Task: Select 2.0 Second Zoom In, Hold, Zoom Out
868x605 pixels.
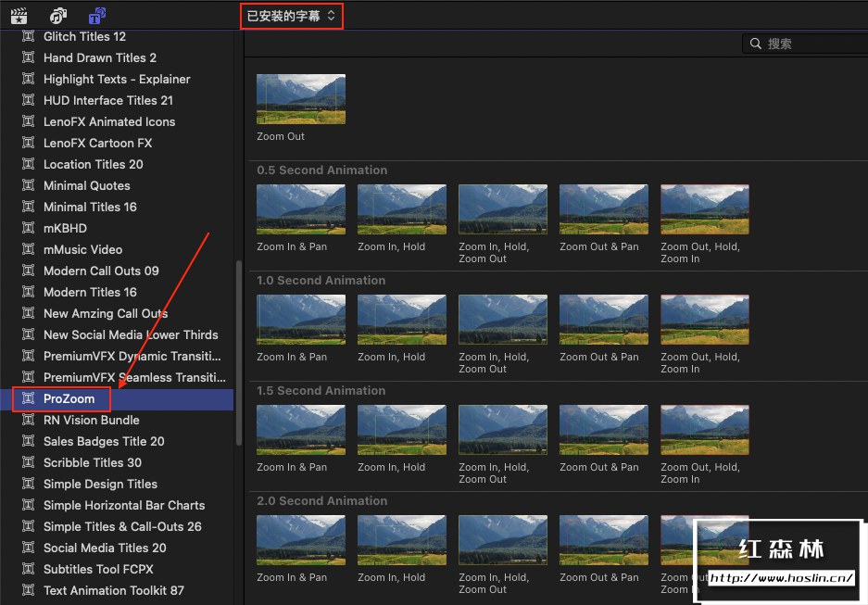Action: point(503,540)
